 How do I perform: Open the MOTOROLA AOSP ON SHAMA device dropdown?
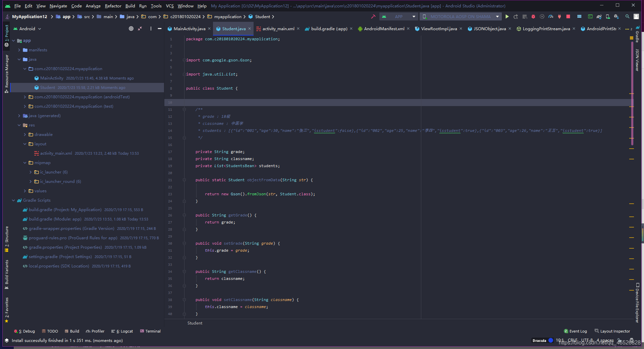pos(461,16)
